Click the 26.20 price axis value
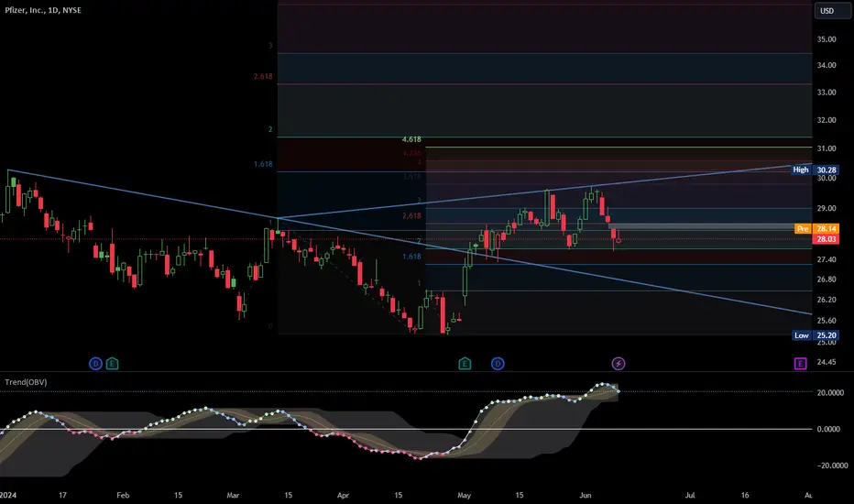854x504 pixels. tap(827, 300)
